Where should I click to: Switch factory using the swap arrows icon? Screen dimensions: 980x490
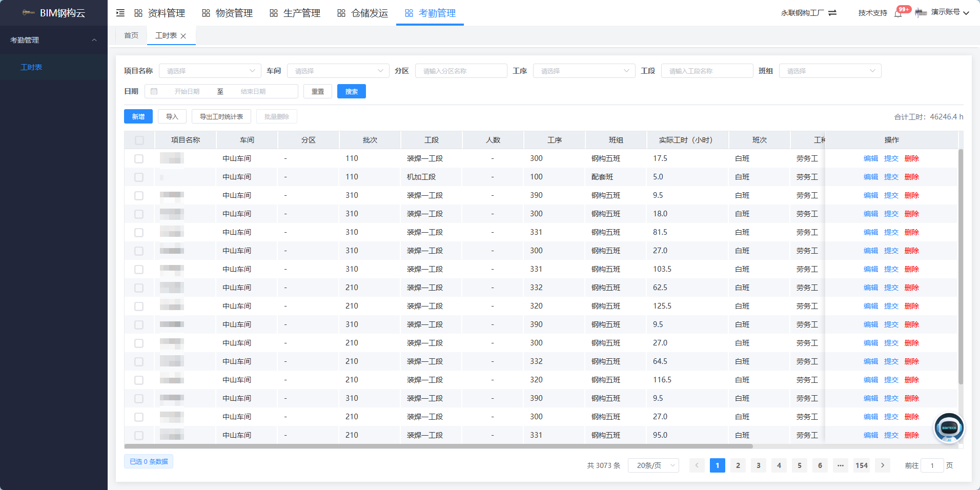tap(832, 13)
